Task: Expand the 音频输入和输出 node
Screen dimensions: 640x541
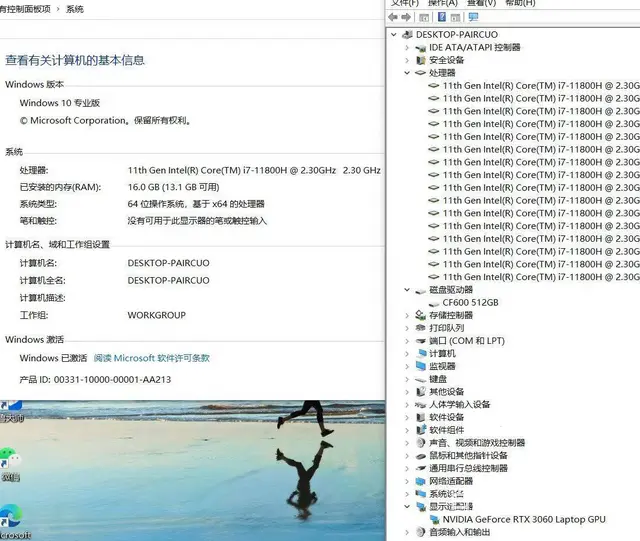Action: (407, 532)
